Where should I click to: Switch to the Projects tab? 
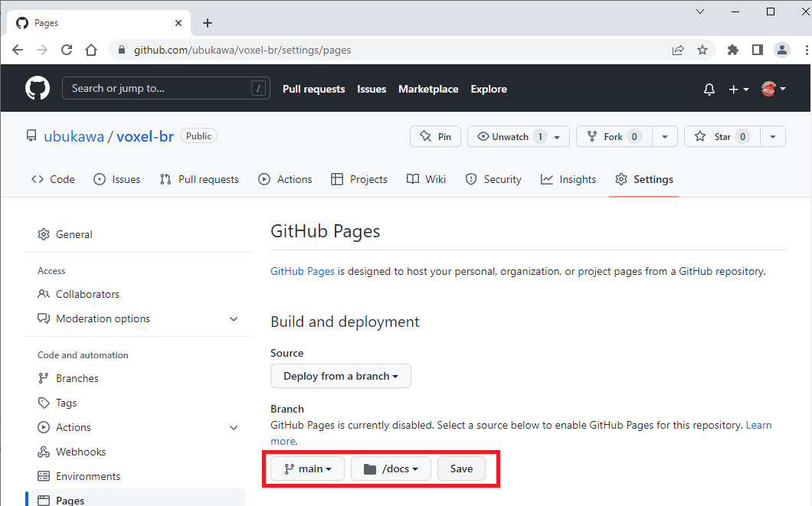(x=359, y=180)
